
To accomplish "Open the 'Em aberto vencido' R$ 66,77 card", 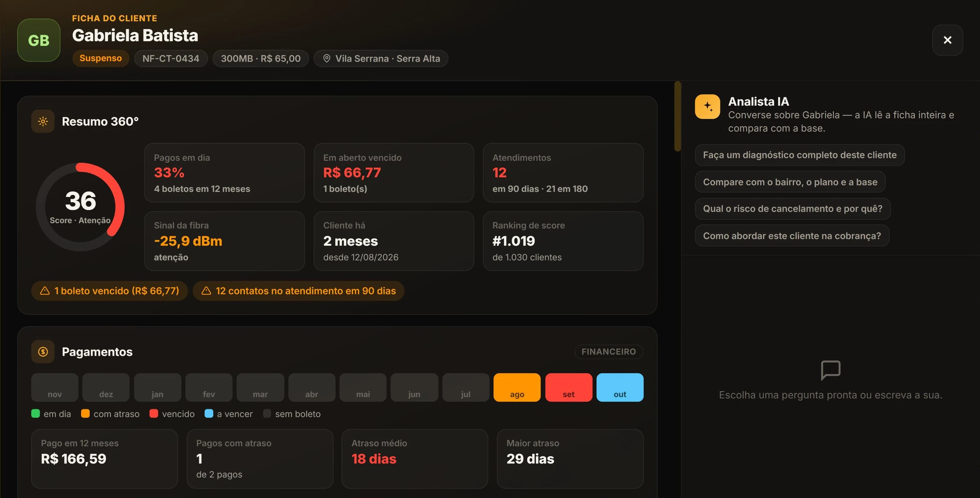I will pyautogui.click(x=394, y=173).
